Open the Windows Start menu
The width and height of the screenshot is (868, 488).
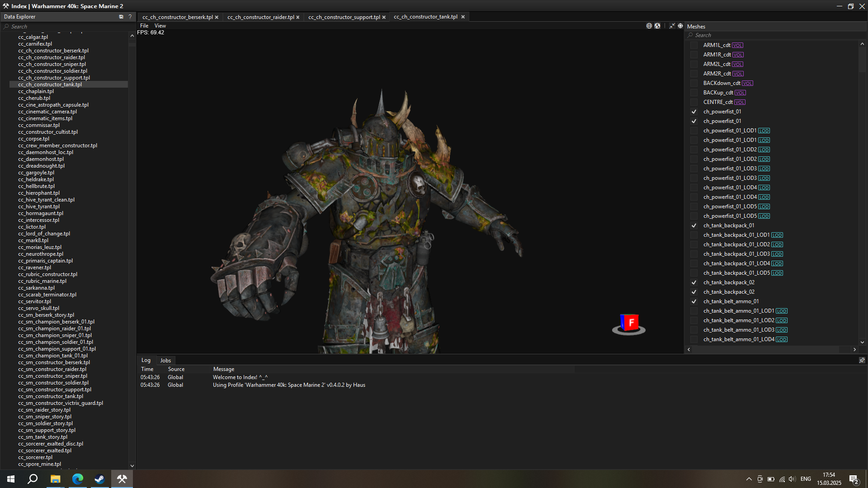click(x=11, y=479)
